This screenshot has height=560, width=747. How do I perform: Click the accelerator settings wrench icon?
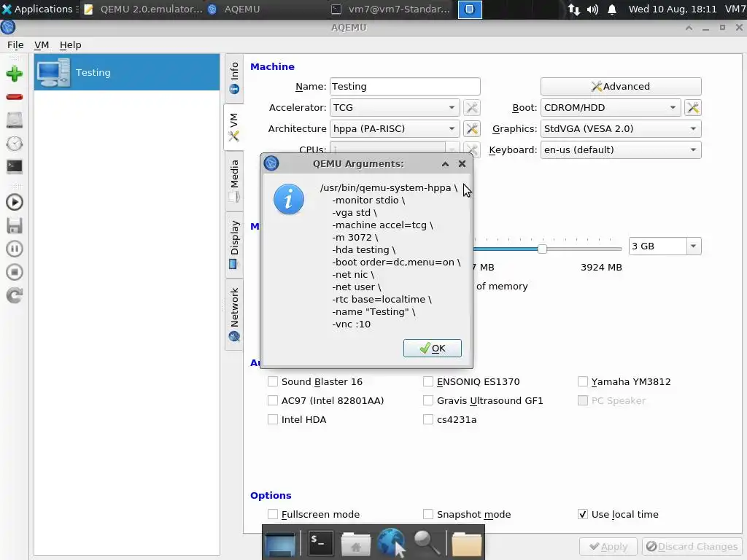[x=472, y=108]
